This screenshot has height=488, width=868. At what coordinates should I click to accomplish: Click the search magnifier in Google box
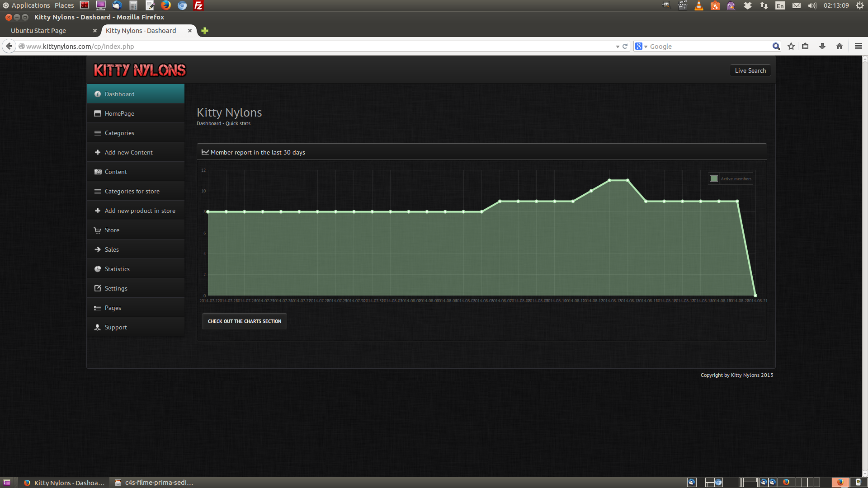pos(776,46)
